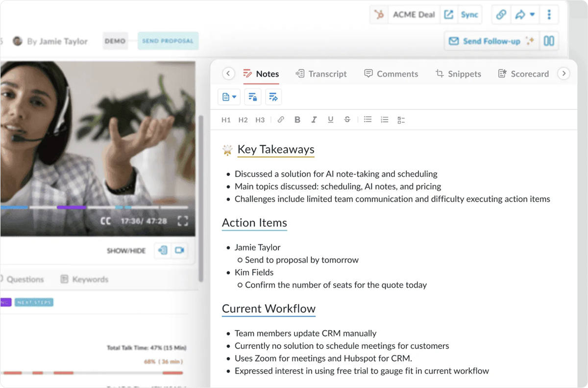Screen dimensions: 588x388
Task: Click the woman with headset video thumbnail
Action: click(x=98, y=149)
